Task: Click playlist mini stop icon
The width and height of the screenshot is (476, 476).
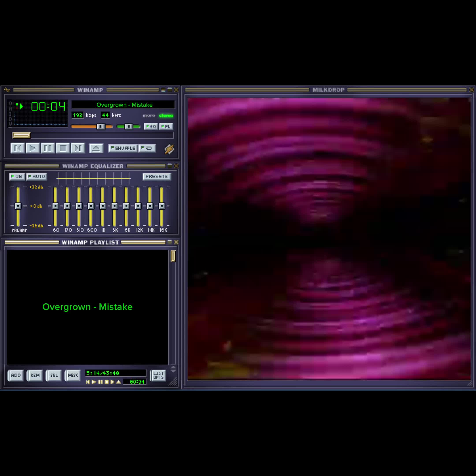Action: coord(106,382)
